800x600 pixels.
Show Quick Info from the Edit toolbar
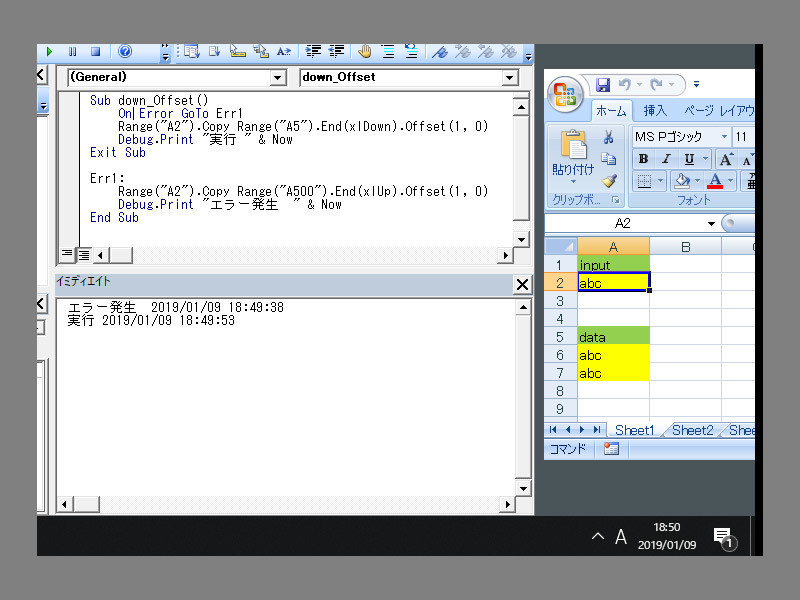[x=237, y=52]
